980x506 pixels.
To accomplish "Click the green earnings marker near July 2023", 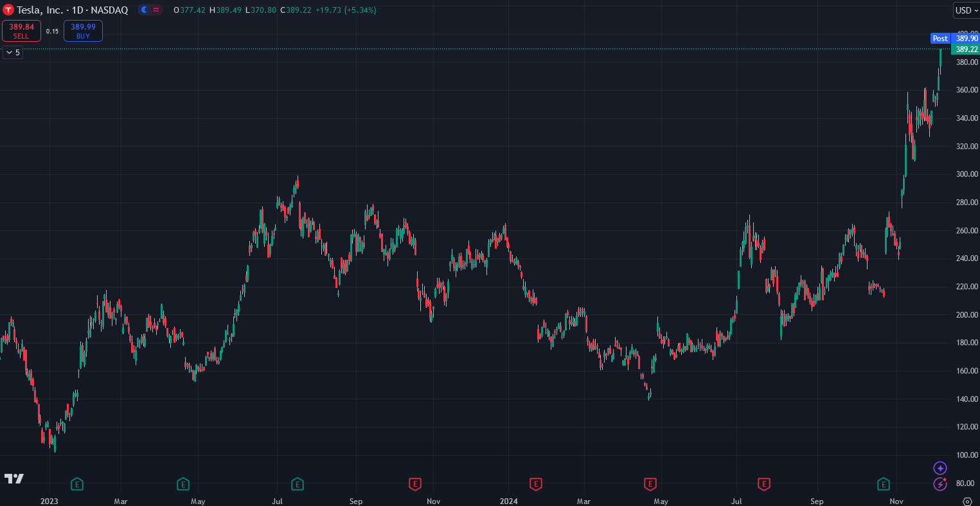I will (298, 483).
